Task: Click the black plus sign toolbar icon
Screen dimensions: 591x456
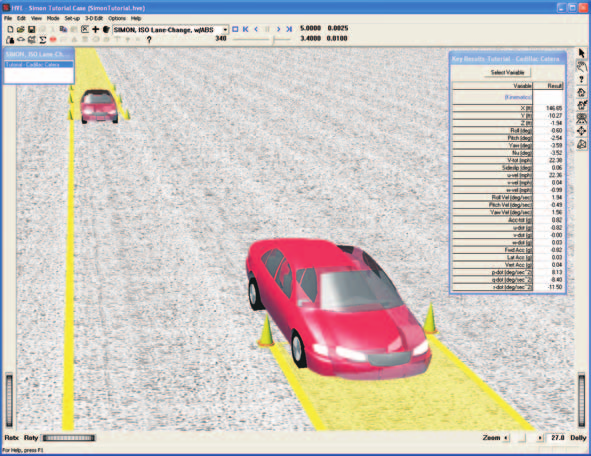Action: 96,29
